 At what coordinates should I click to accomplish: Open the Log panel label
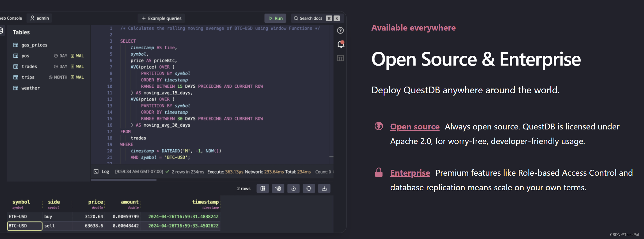point(105,171)
